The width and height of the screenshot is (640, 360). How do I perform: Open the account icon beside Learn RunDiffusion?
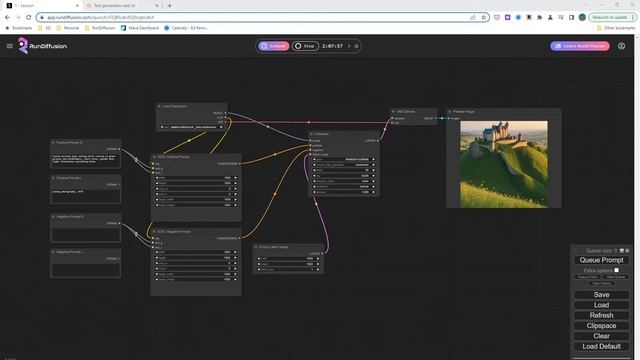[621, 46]
